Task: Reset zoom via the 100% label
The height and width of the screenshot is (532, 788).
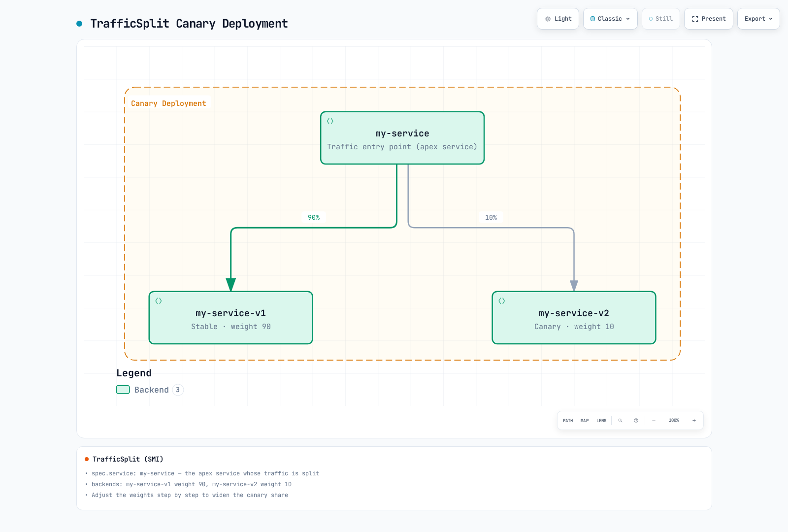Action: (674, 421)
